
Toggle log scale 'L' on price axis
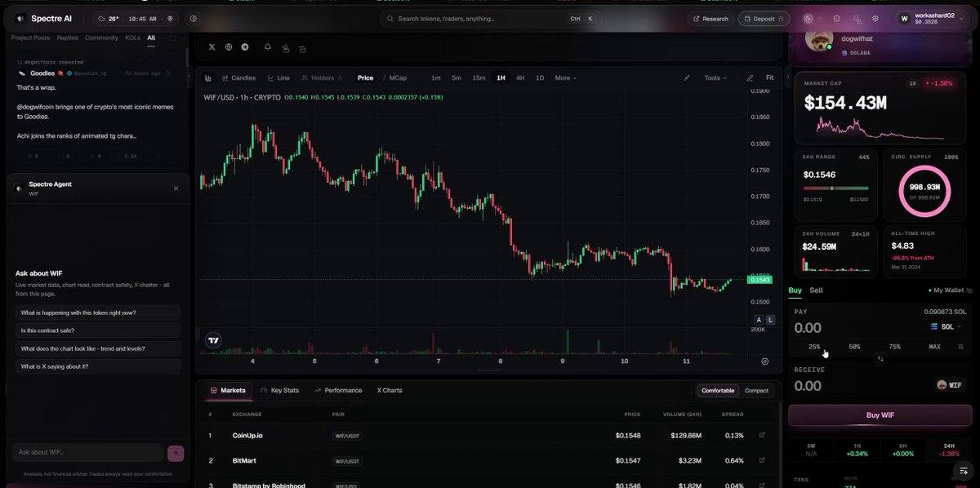coord(770,320)
